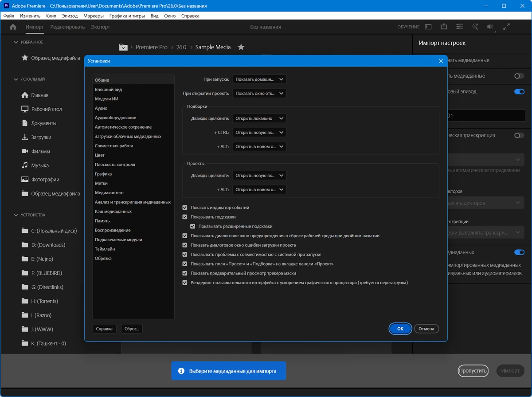Uncheck Показывать подсказки checkbox
The image size is (532, 397).
click(x=185, y=217)
